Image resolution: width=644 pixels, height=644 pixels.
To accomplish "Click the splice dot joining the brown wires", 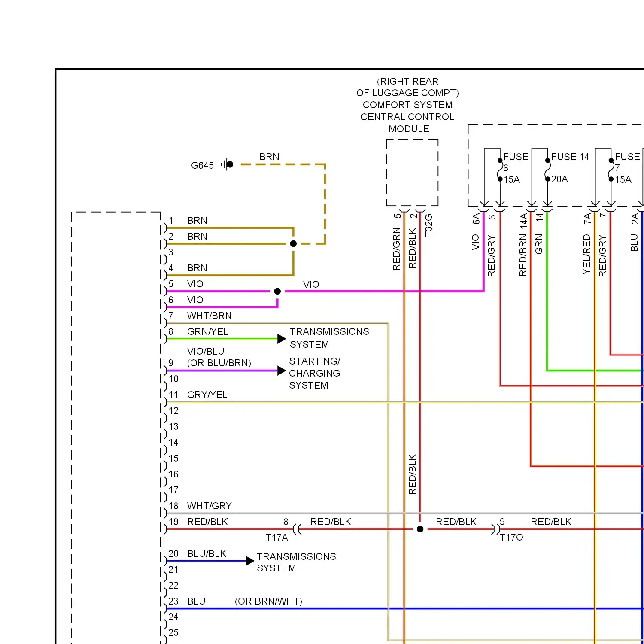I will click(293, 244).
